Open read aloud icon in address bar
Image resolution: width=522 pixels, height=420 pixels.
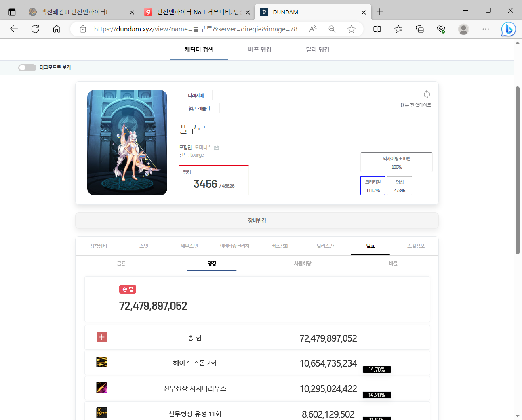pyautogui.click(x=313, y=29)
